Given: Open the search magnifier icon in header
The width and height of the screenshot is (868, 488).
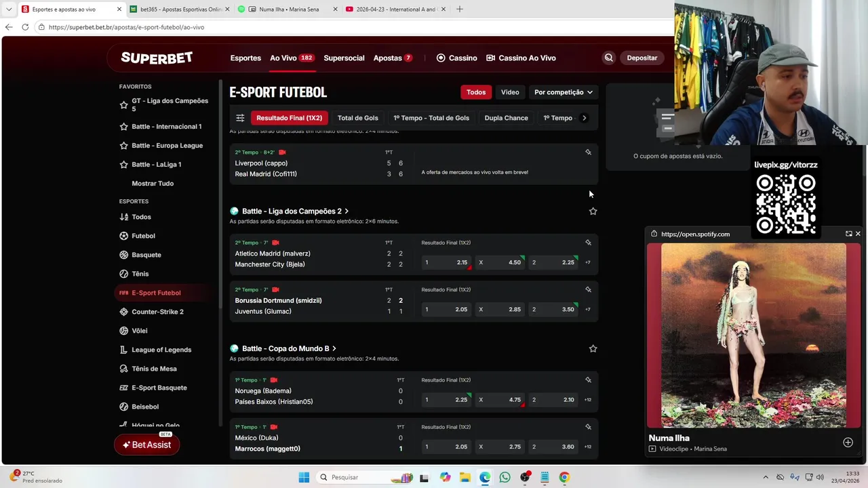Looking at the screenshot, I should click(608, 58).
